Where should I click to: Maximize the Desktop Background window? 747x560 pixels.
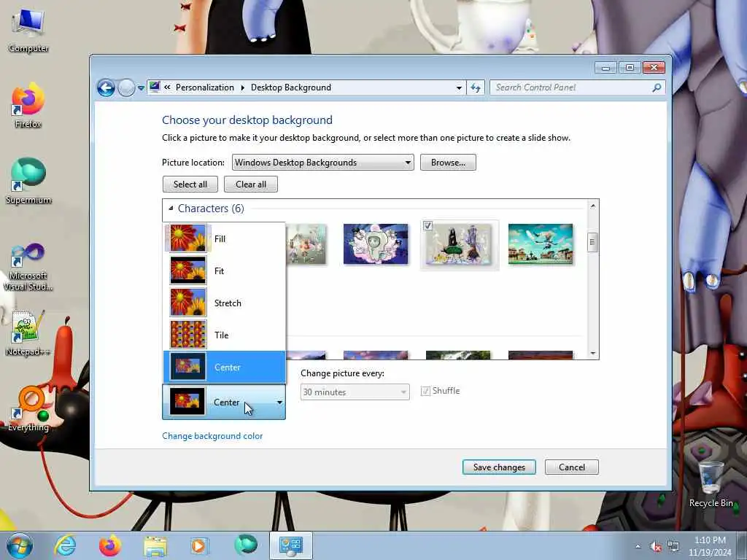point(630,68)
